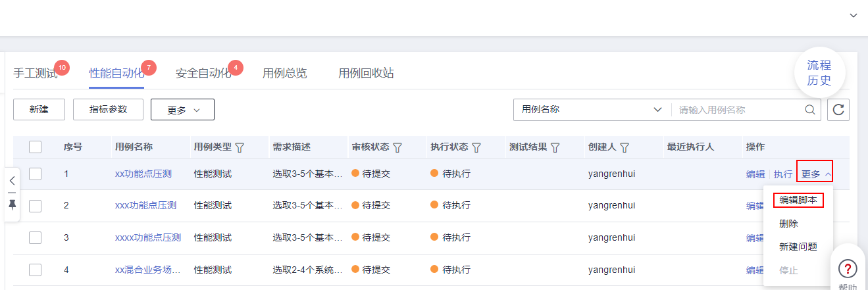Check the box for row 1

click(36, 174)
